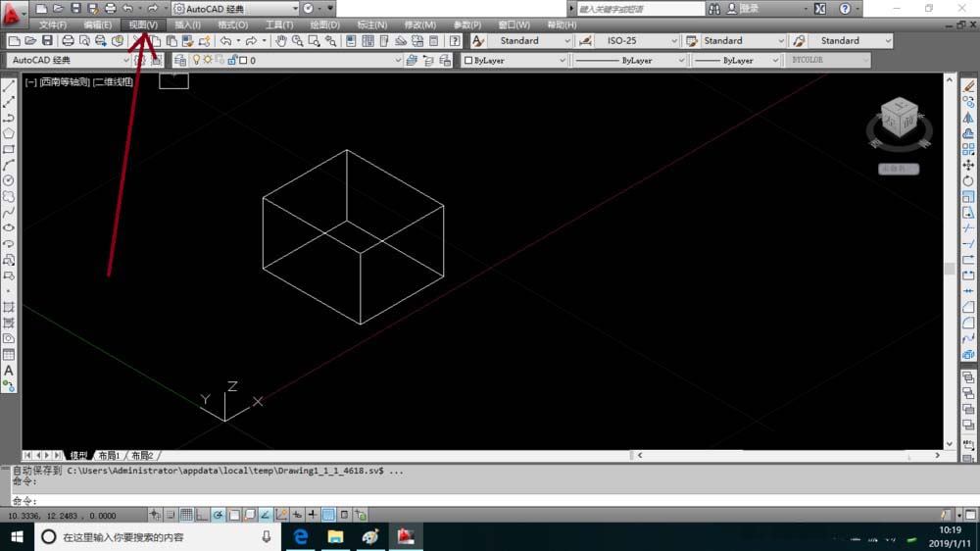980x551 pixels.
Task: Open the Properties palette icon
Action: pyautogui.click(x=351, y=40)
